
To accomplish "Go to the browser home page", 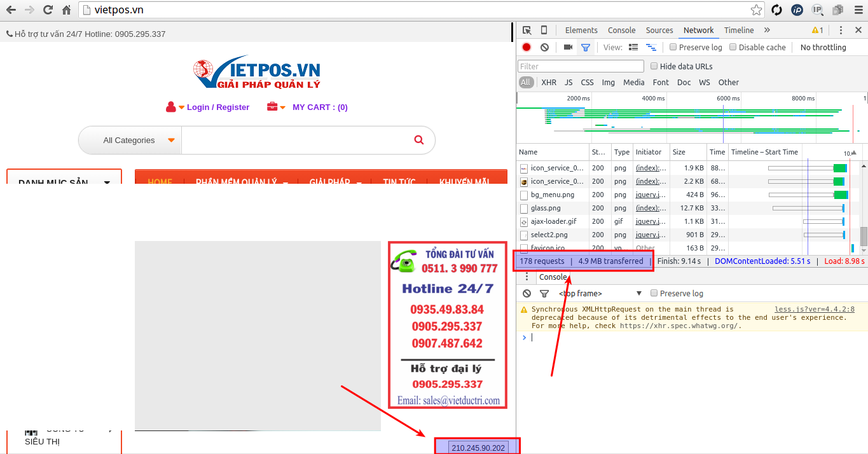I will (x=66, y=10).
